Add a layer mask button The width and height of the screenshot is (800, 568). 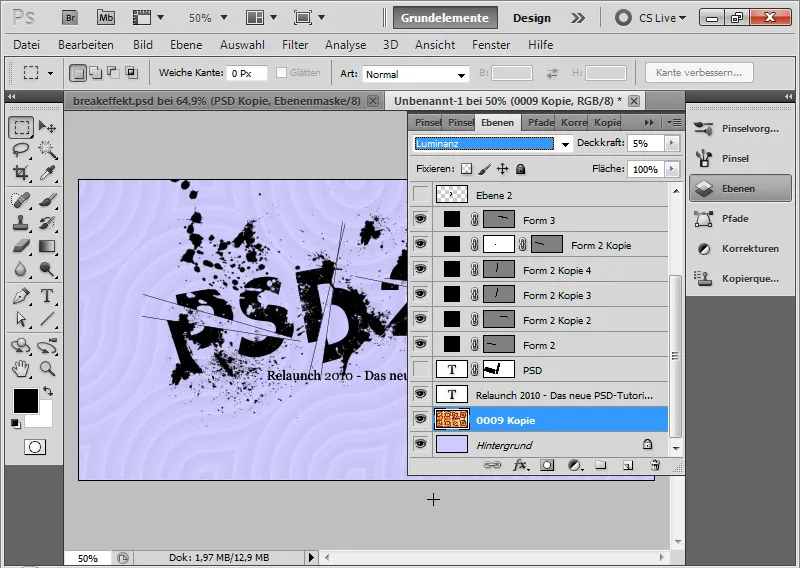click(547, 465)
